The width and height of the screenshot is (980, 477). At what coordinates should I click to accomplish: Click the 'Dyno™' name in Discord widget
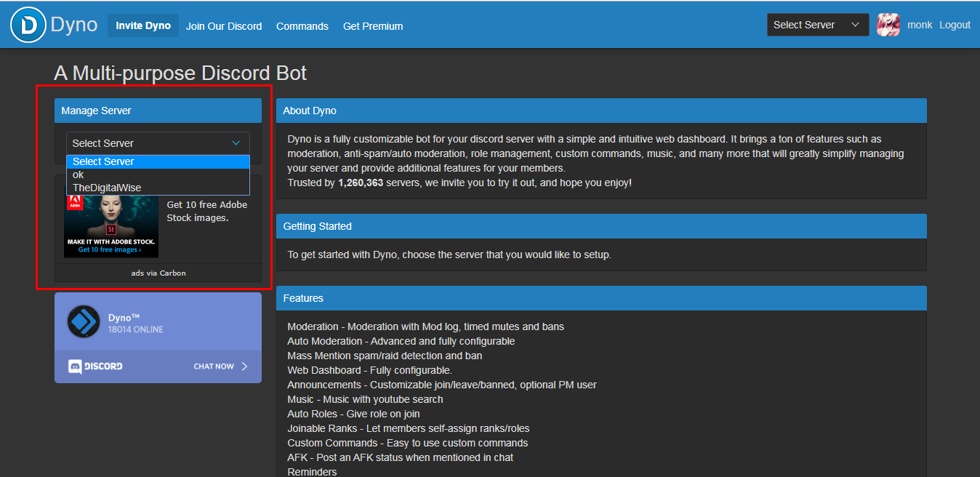pos(124,317)
